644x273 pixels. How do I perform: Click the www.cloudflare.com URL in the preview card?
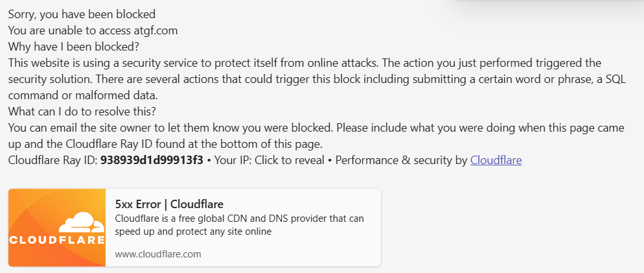click(x=158, y=254)
